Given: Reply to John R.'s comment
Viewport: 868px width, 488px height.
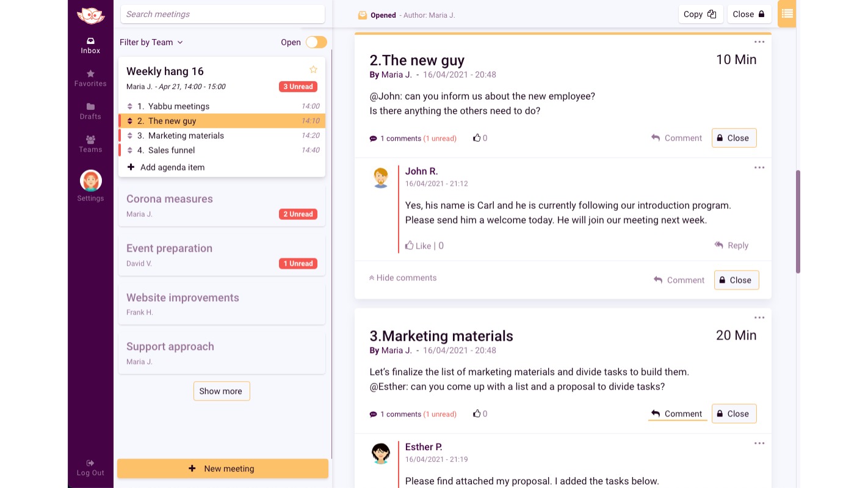Looking at the screenshot, I should tap(731, 246).
